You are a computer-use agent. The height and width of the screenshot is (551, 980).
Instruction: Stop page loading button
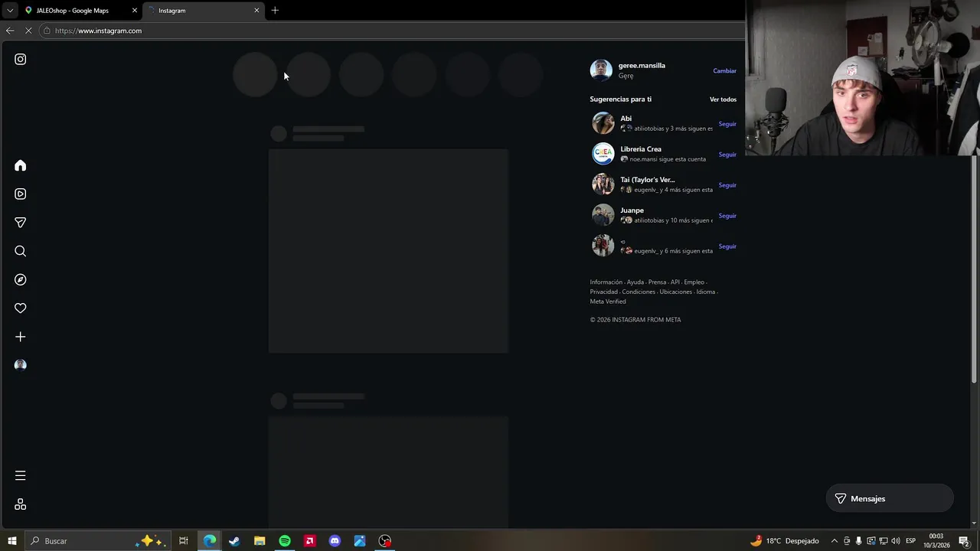[x=28, y=31]
